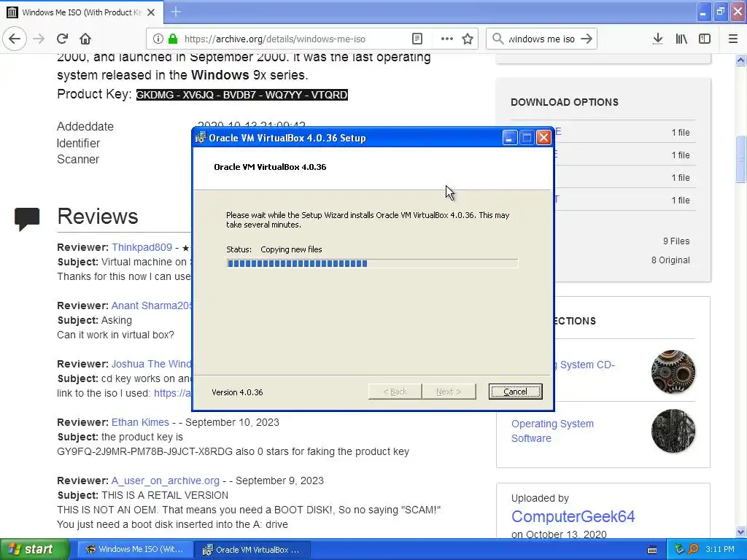
Task: Click the Reviews speech bubble icon
Action: click(x=27, y=219)
